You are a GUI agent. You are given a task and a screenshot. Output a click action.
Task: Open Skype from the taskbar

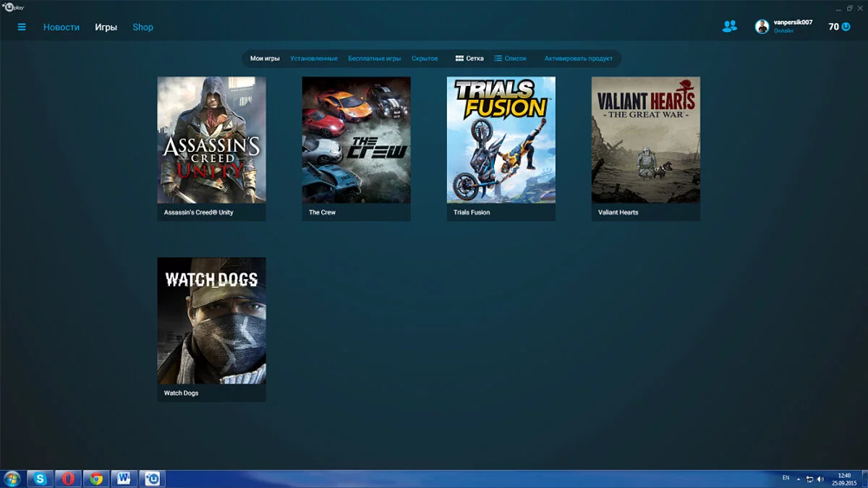[x=40, y=479]
